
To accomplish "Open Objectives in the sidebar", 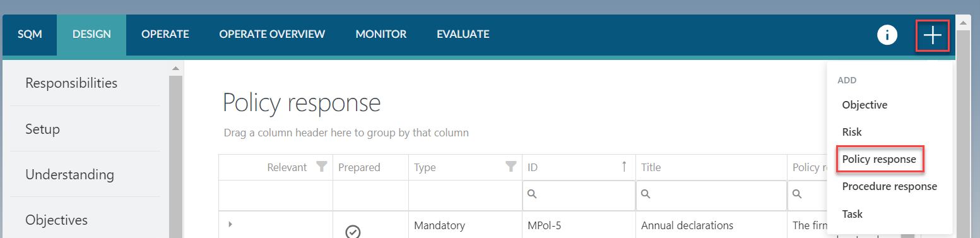I will [56, 220].
